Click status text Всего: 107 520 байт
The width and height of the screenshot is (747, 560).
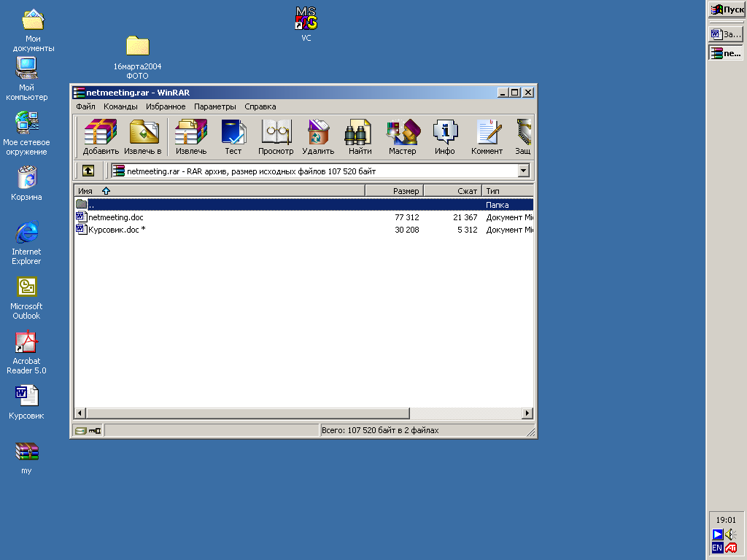click(x=380, y=430)
